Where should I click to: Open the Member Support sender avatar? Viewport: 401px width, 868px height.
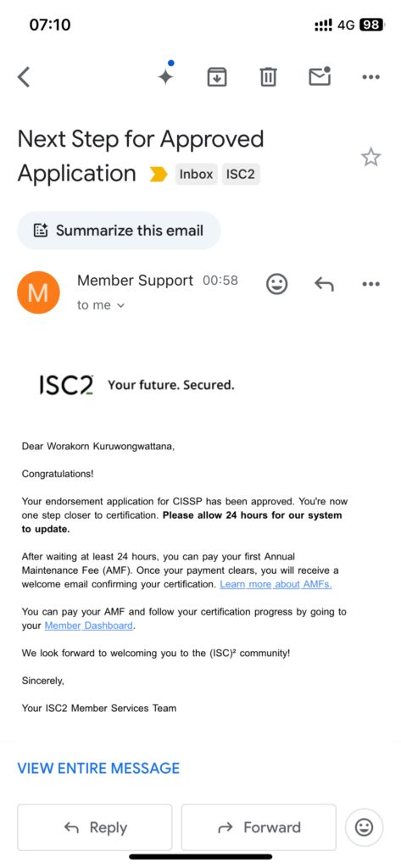[x=38, y=292]
